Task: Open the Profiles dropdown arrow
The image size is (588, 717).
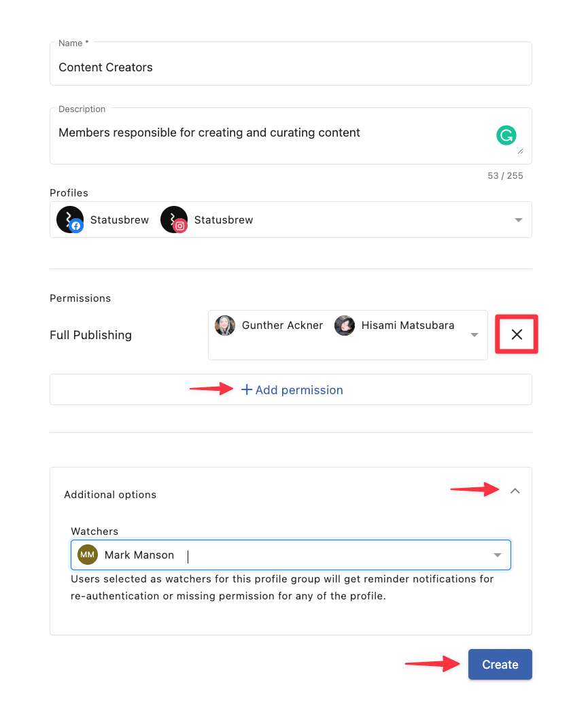Action: (x=518, y=220)
